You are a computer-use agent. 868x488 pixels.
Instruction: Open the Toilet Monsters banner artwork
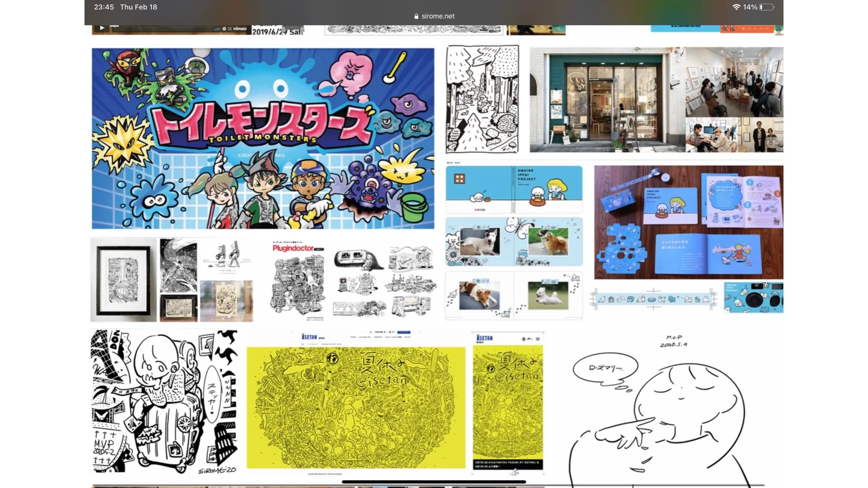(263, 138)
